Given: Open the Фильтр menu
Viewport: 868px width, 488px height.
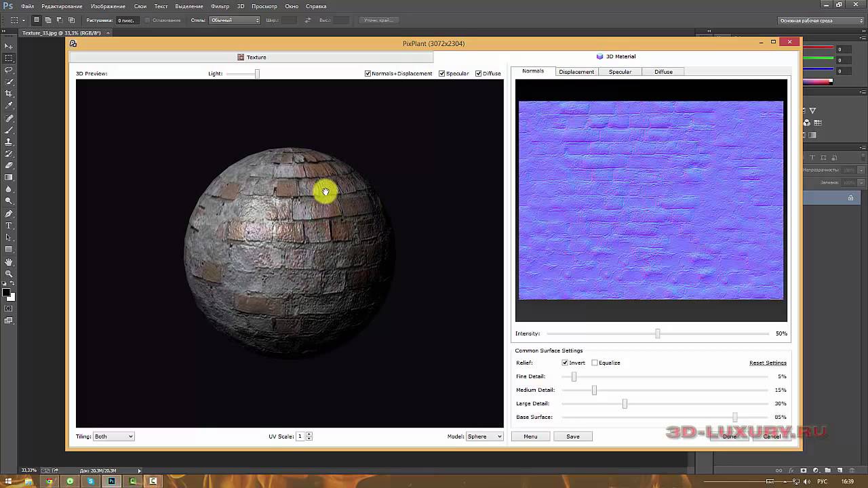Looking at the screenshot, I should [x=220, y=6].
